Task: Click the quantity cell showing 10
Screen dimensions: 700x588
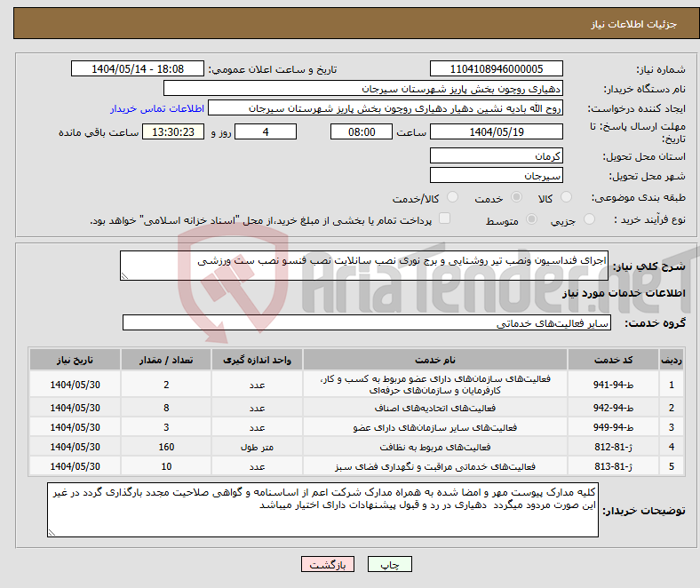Action: (166, 466)
